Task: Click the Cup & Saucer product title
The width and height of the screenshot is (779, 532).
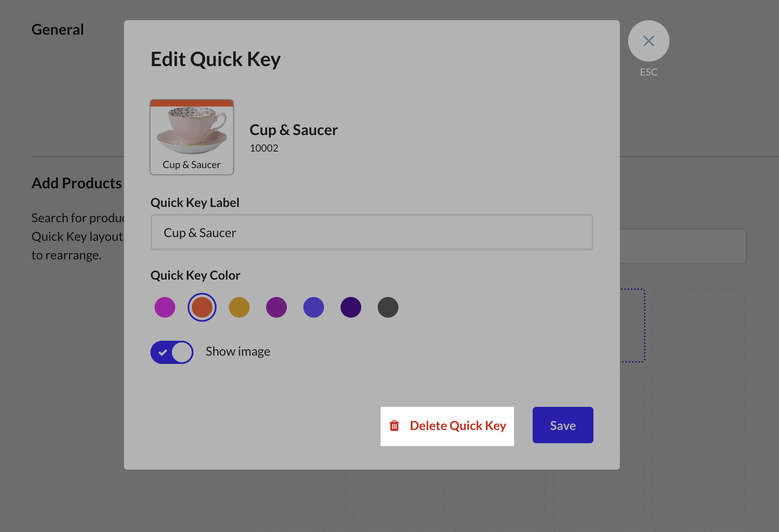Action: 293,130
